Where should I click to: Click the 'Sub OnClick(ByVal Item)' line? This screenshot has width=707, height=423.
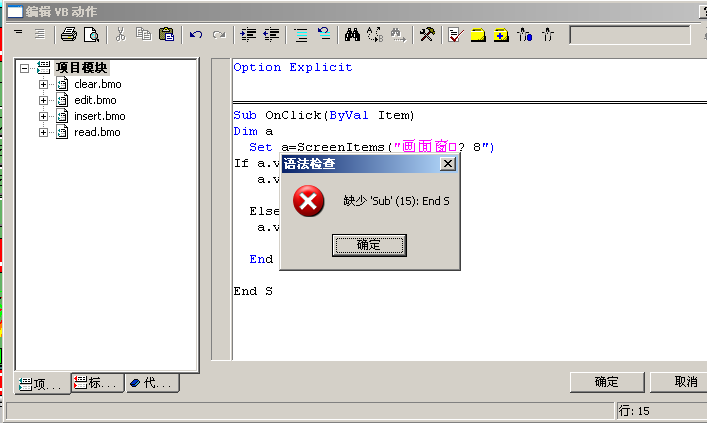tap(324, 115)
